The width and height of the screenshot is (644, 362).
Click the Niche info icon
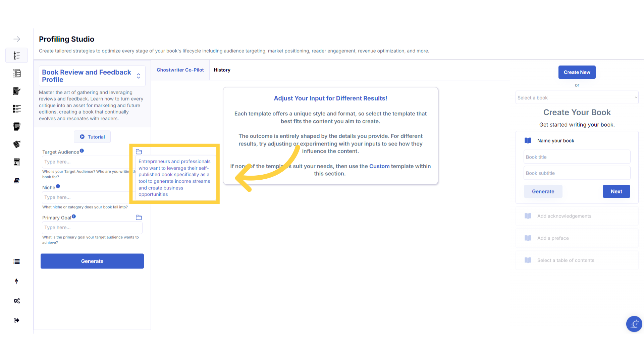tap(58, 186)
